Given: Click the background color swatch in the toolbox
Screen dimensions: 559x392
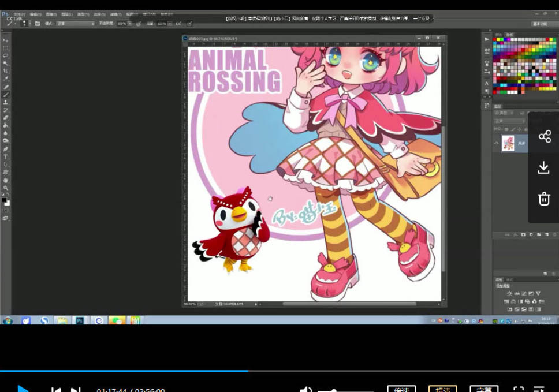Looking at the screenshot, I should pos(8,203).
